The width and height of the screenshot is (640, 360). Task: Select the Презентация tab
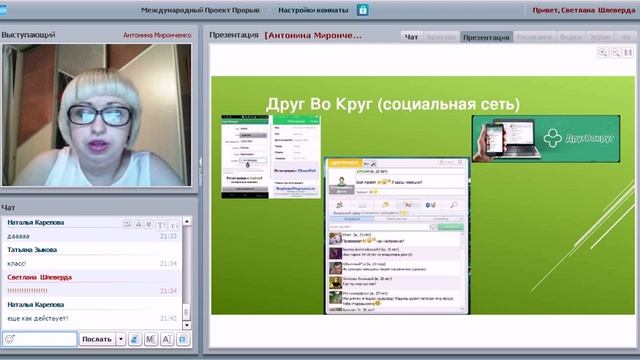point(487,37)
